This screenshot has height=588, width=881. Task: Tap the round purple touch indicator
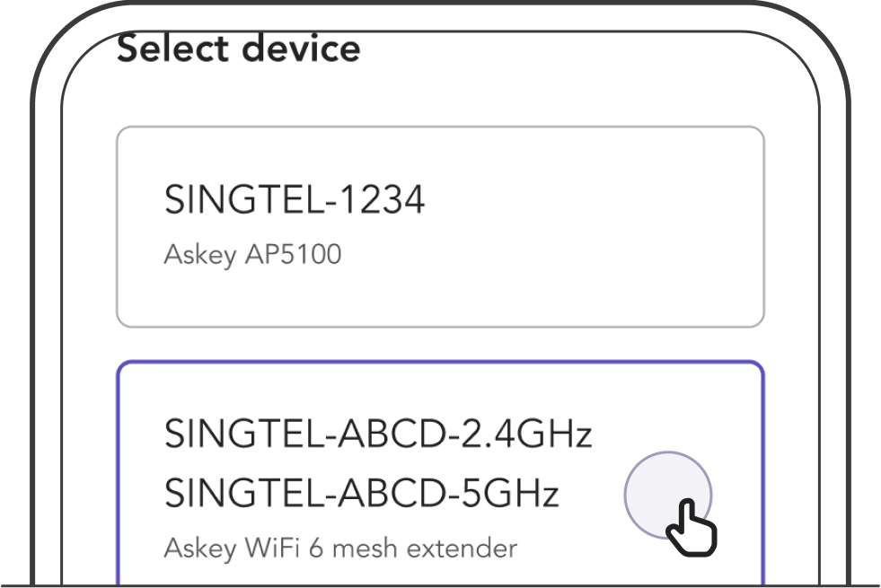pyautogui.click(x=668, y=496)
